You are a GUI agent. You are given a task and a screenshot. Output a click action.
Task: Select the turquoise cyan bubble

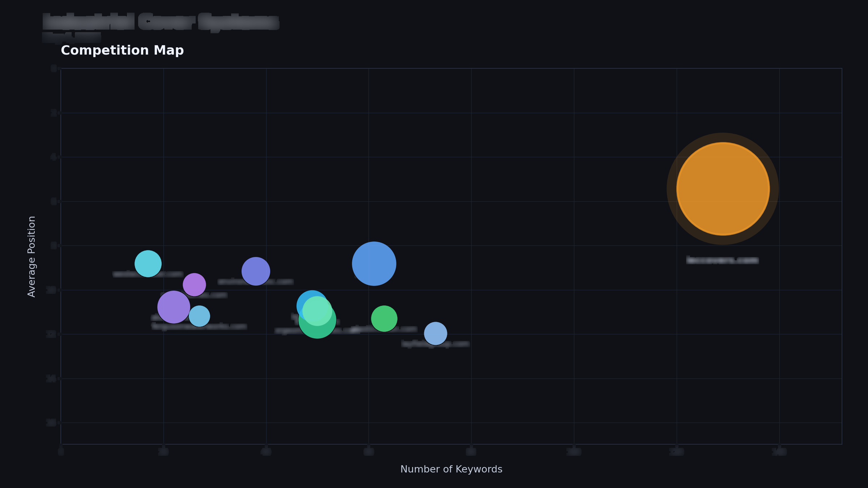tap(148, 264)
